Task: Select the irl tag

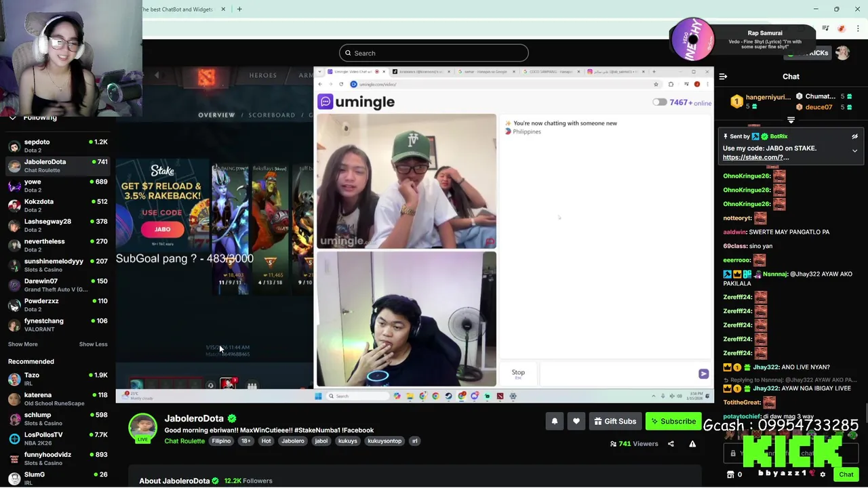Action: [x=415, y=441]
